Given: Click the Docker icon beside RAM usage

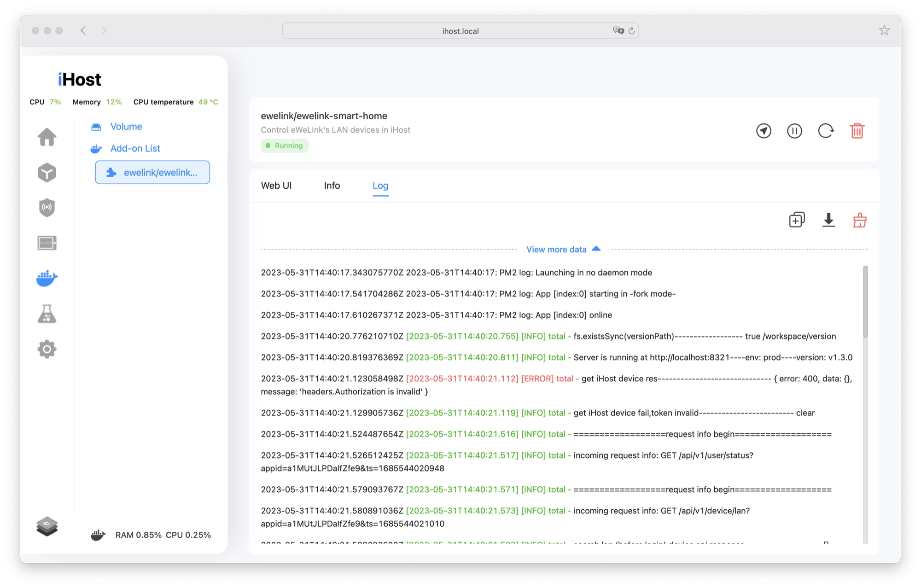Looking at the screenshot, I should 98,535.
